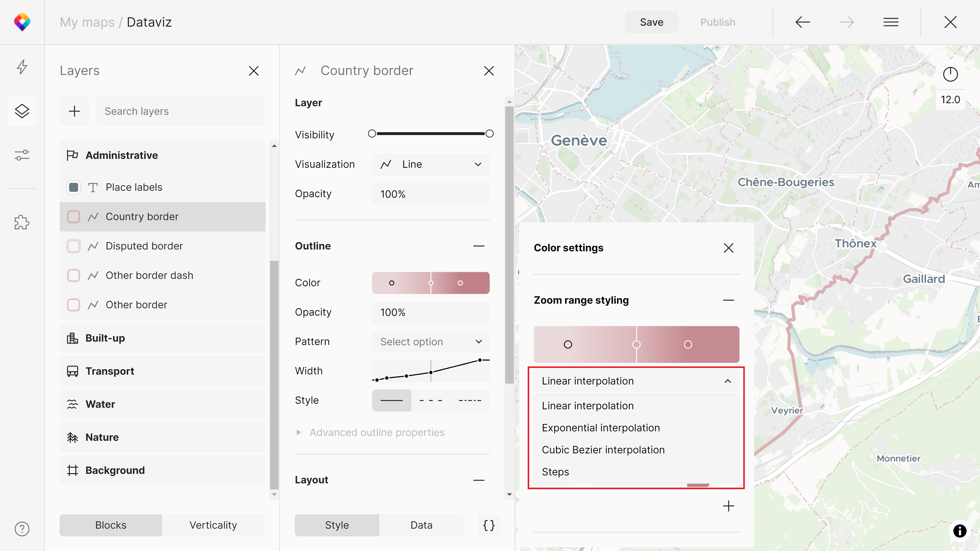Add a new layer with plus icon

(74, 111)
